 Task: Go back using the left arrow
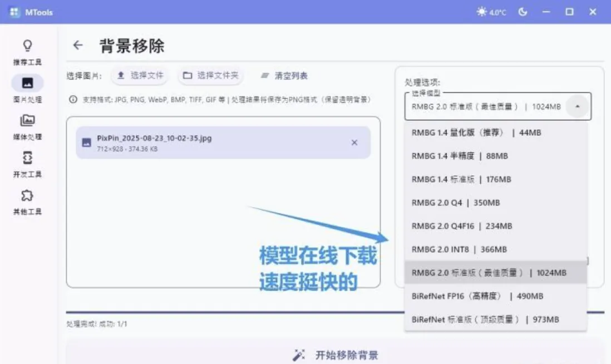[77, 46]
